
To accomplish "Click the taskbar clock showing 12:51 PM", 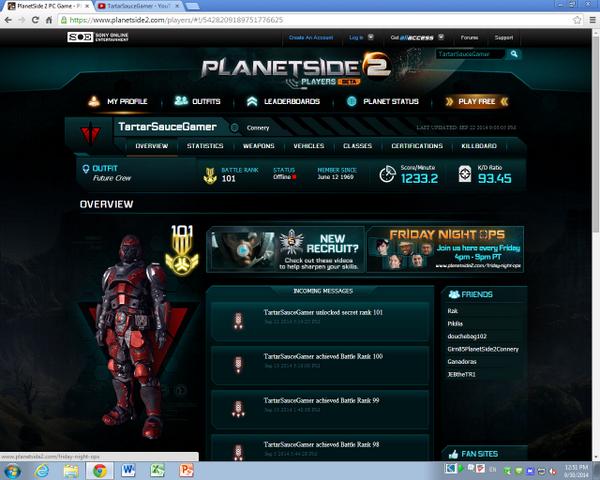I will point(576,471).
